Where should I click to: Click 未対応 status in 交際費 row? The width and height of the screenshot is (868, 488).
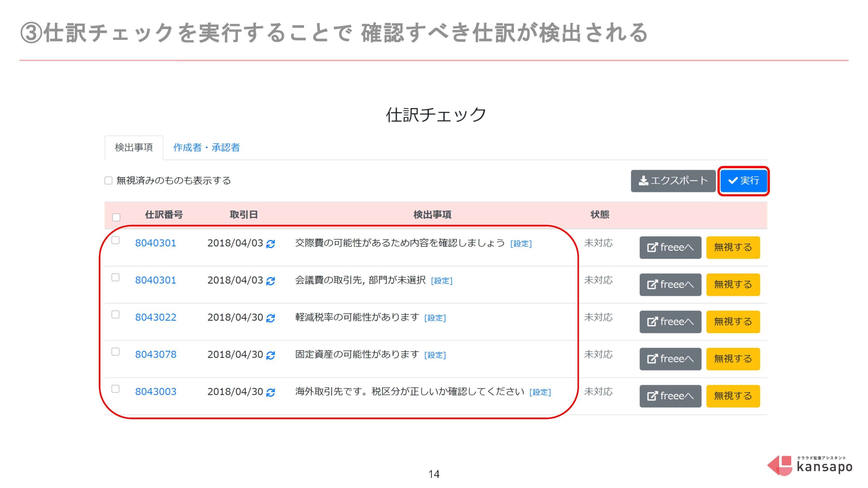[598, 243]
